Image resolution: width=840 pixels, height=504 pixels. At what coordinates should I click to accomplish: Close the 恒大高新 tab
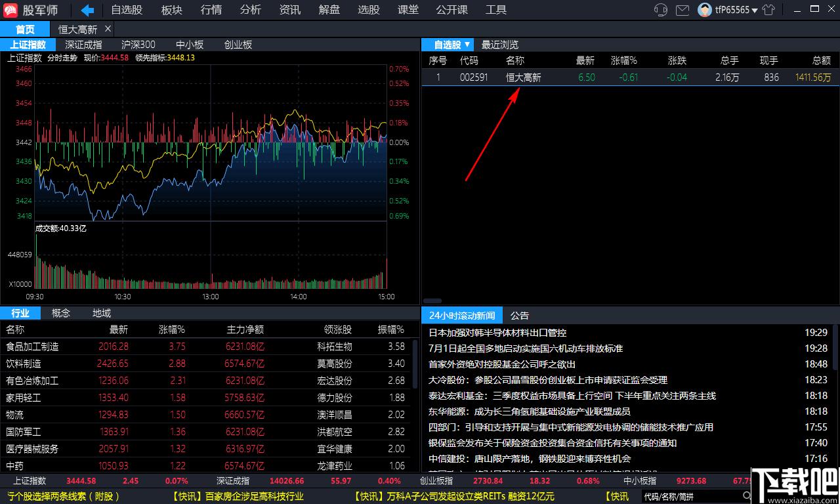108,29
